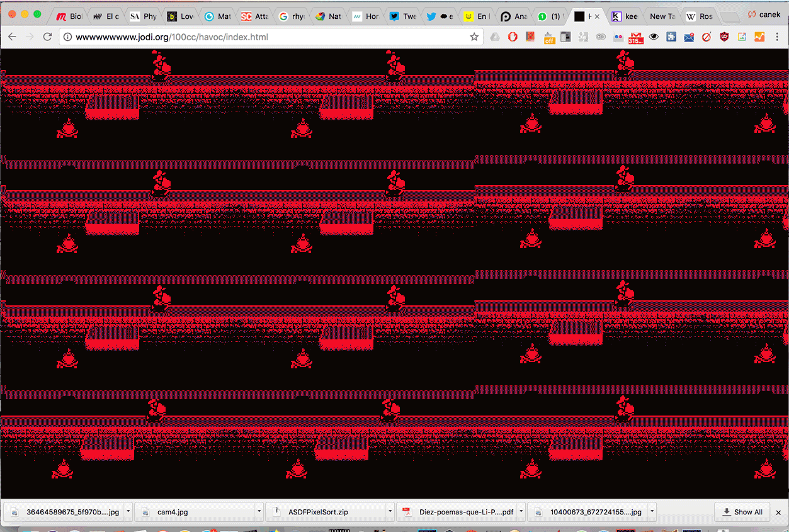
Task: Click the Gmail checker extension icon
Action: 636,37
